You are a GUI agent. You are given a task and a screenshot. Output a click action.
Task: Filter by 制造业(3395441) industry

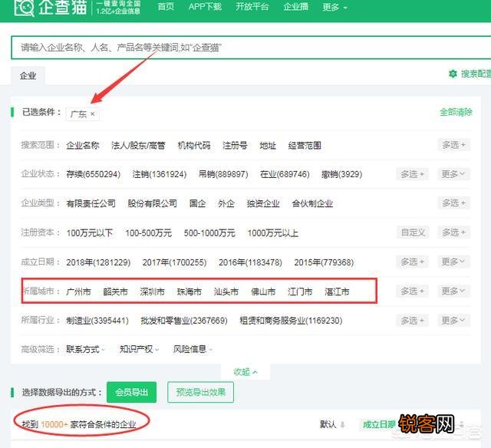97,321
